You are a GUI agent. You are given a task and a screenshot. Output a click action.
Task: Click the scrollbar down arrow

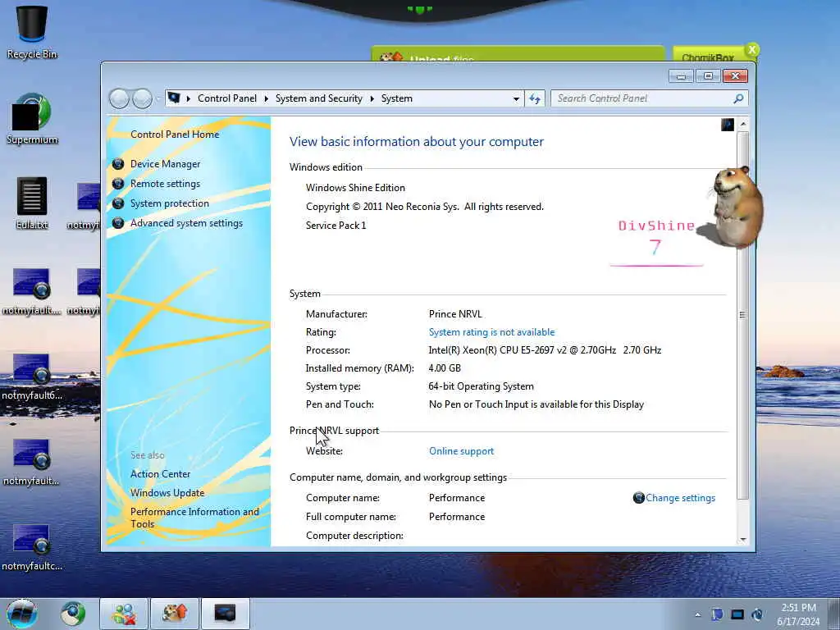743,540
